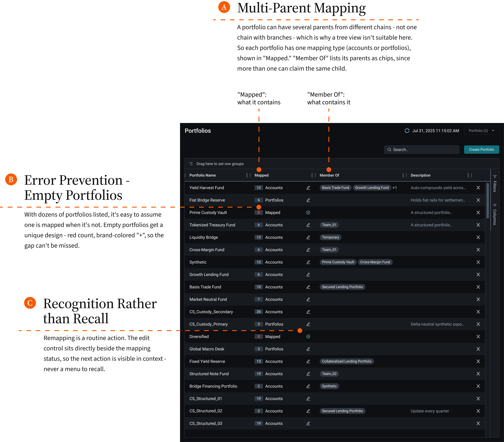Image resolution: width=504 pixels, height=442 pixels.
Task: Add mapping to Diversified portfolio
Action: tap(308, 337)
